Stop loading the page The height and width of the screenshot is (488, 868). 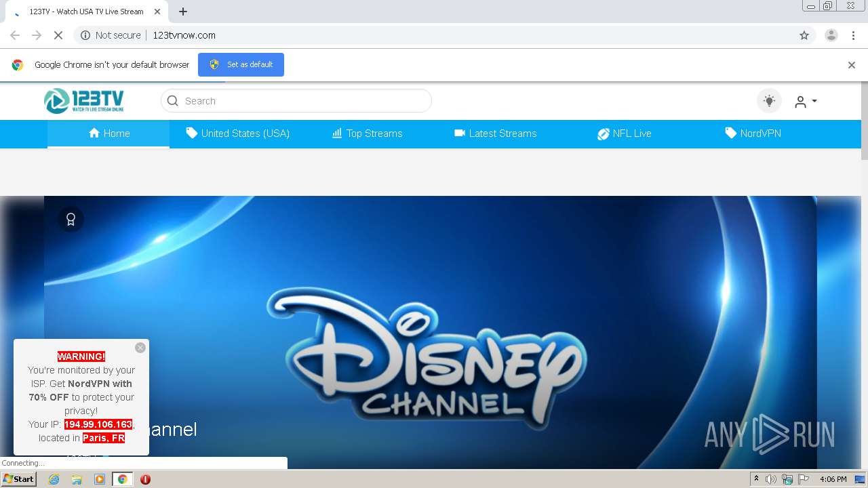pos(58,35)
